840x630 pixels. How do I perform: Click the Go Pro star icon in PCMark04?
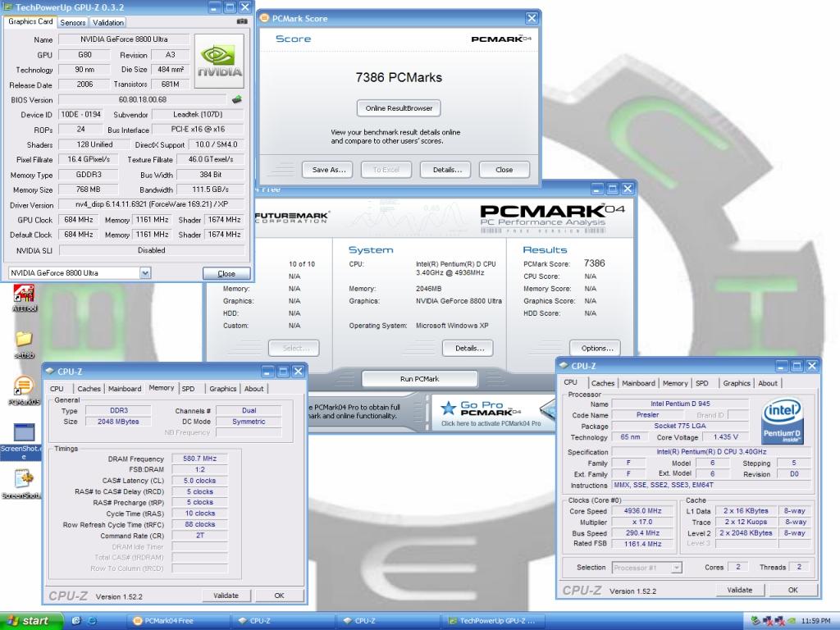point(448,409)
